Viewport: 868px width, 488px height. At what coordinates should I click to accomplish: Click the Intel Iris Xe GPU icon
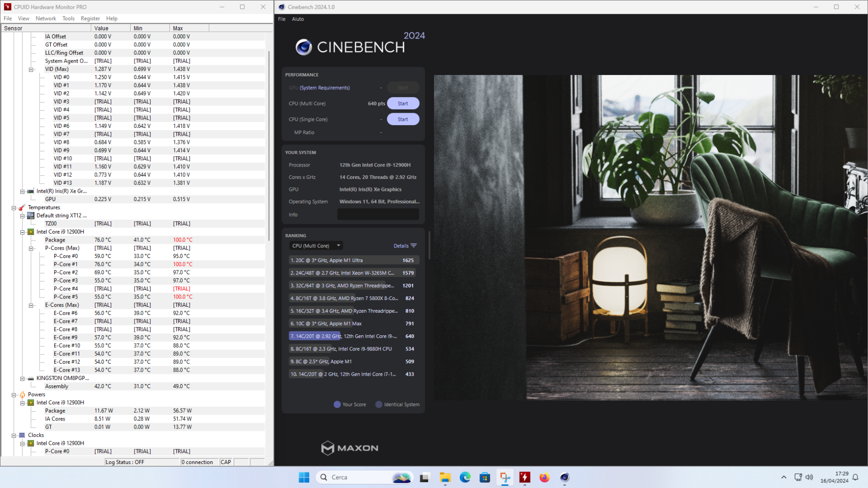(31, 191)
